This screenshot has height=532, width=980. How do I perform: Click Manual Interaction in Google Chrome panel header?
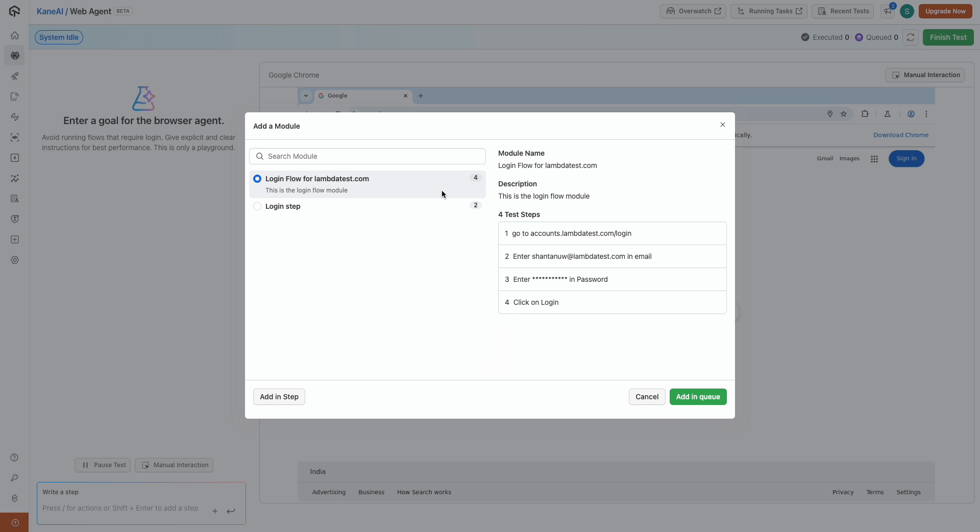pyautogui.click(x=925, y=75)
